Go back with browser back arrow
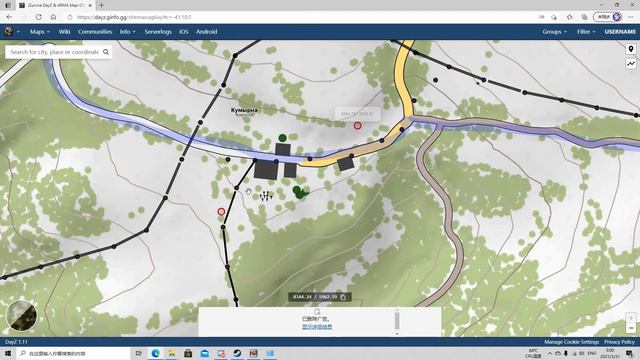Screen dimensions: 640x360 pyautogui.click(x=9, y=17)
